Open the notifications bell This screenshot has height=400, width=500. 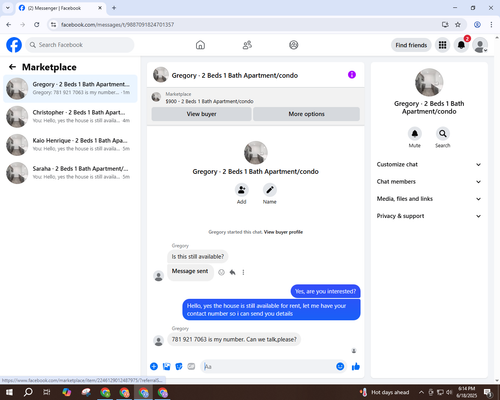[461, 45]
